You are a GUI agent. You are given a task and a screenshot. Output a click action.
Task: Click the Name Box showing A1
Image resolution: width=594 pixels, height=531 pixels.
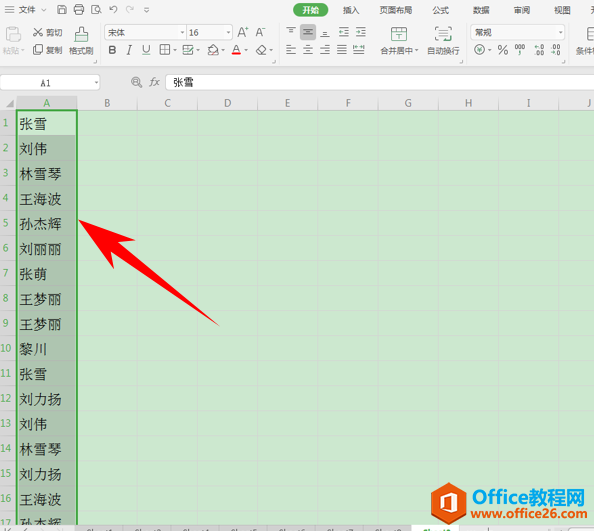[45, 83]
